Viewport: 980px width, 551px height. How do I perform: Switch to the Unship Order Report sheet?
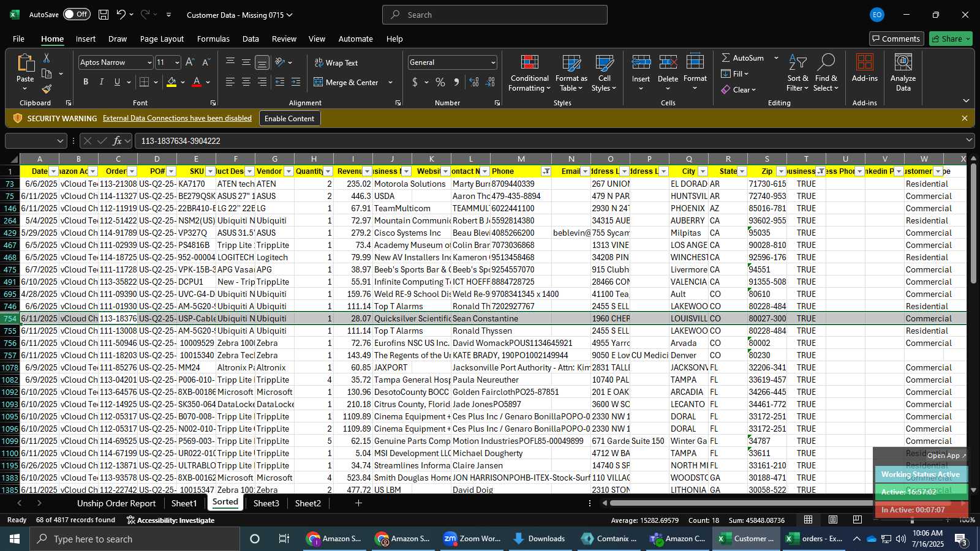(x=116, y=503)
